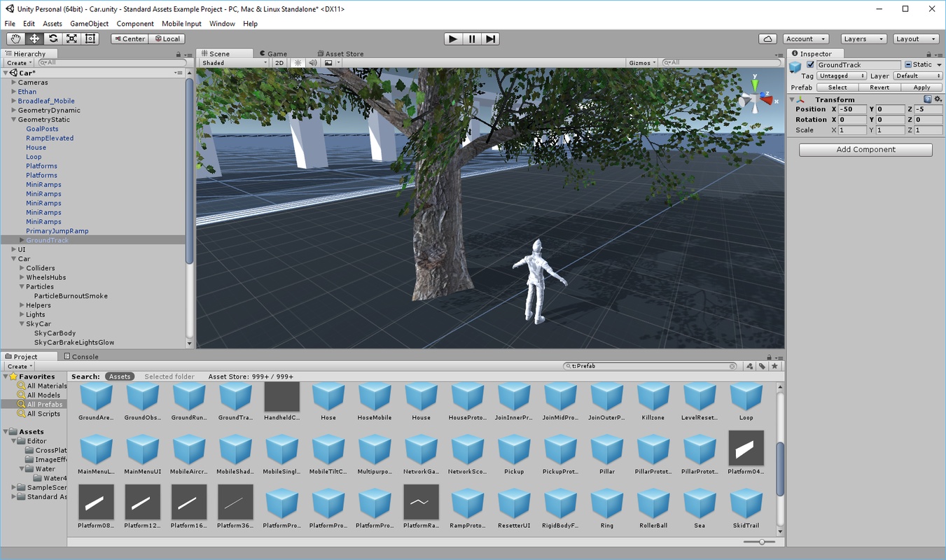The image size is (946, 560).
Task: Toggle the Static checkbox
Action: [908, 64]
